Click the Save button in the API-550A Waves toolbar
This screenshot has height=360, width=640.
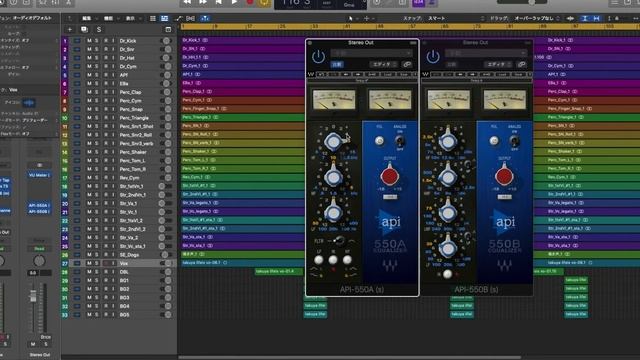tap(404, 74)
